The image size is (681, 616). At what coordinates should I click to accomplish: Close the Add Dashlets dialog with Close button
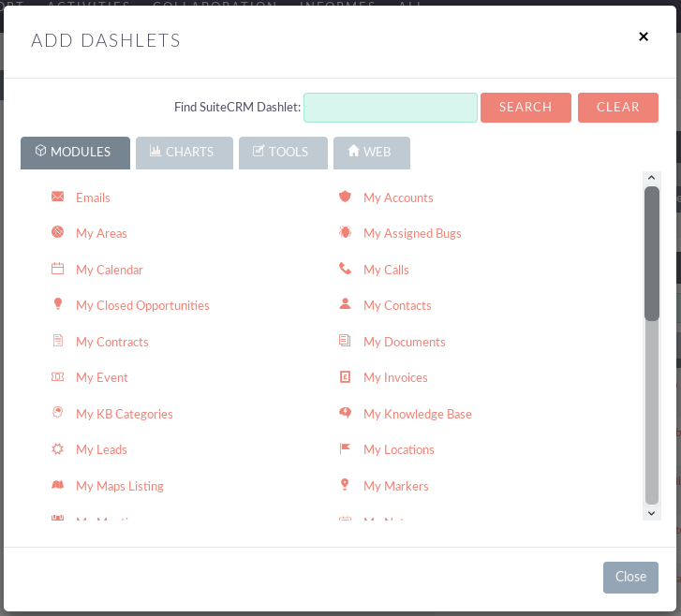tap(630, 577)
